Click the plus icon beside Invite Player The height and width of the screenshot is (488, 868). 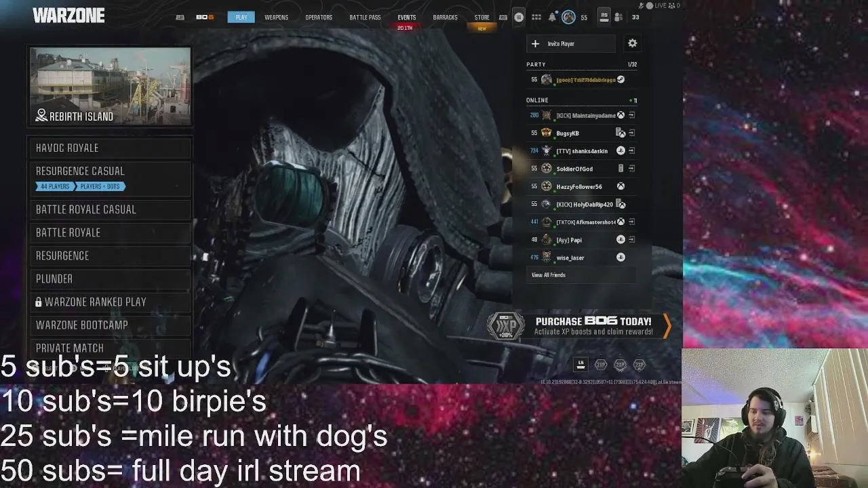[535, 43]
